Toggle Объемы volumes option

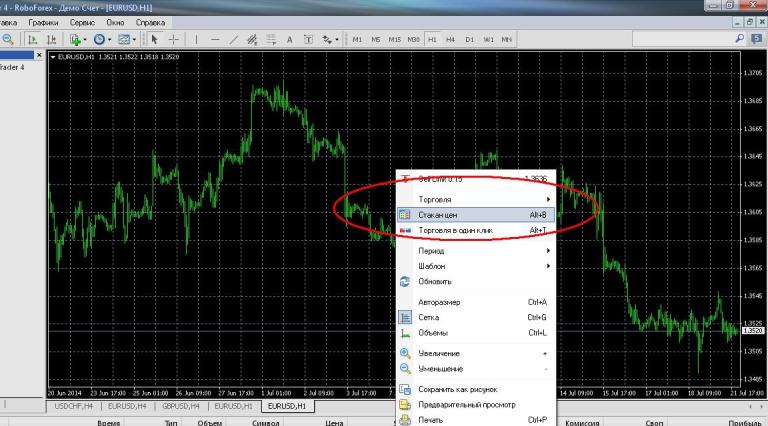point(476,333)
